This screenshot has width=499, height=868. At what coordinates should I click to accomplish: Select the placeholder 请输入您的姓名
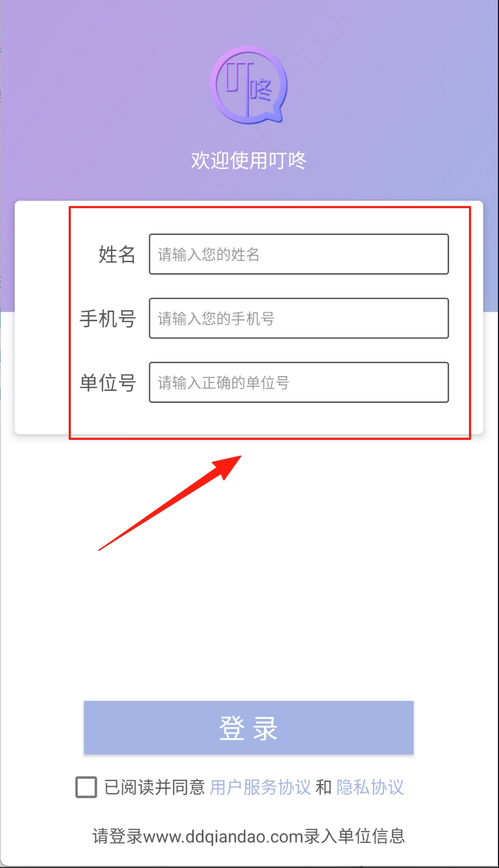209,254
